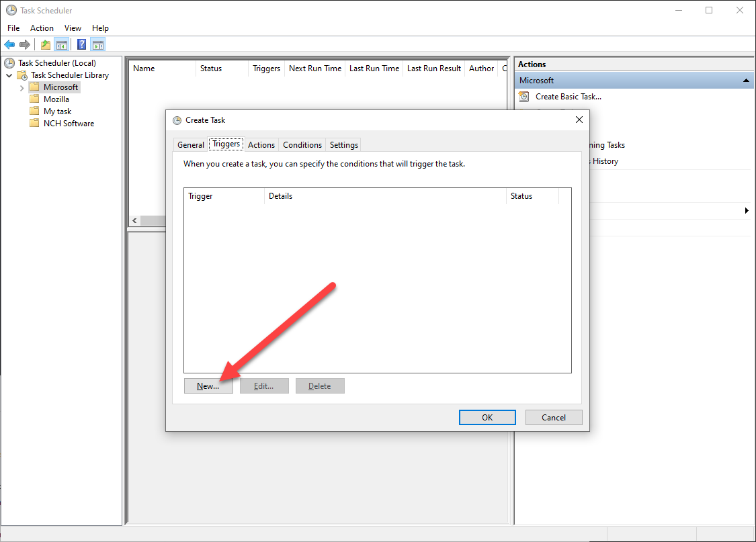Select the Mozilla folder label in tree
This screenshot has width=756, height=542.
click(56, 99)
